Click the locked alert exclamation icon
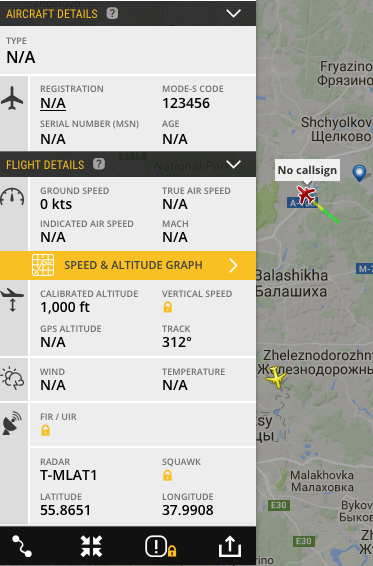This screenshot has height=566, width=373. 161,547
